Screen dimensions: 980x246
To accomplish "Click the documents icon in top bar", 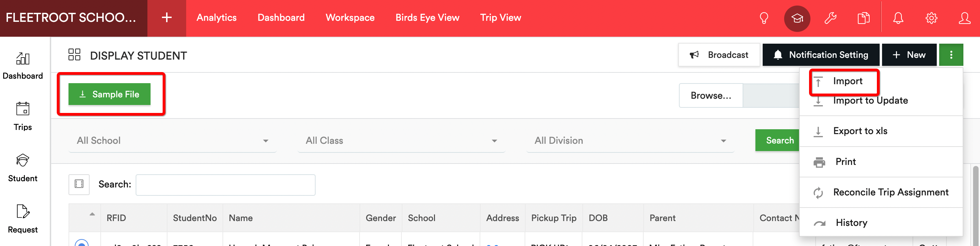I will [863, 18].
